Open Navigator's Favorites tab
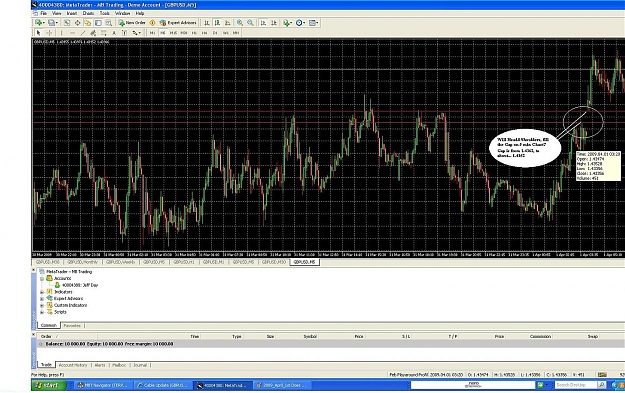 pos(72,326)
